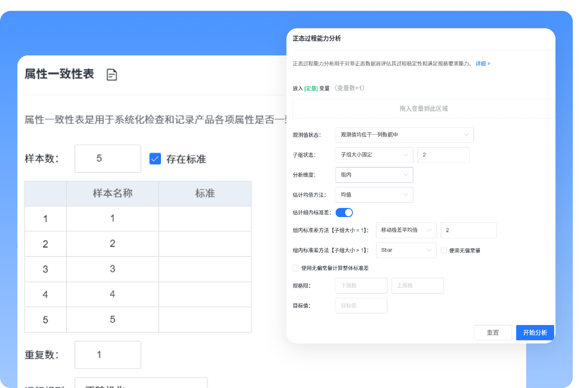Click the document icon next to 属性一致性表

click(x=112, y=75)
